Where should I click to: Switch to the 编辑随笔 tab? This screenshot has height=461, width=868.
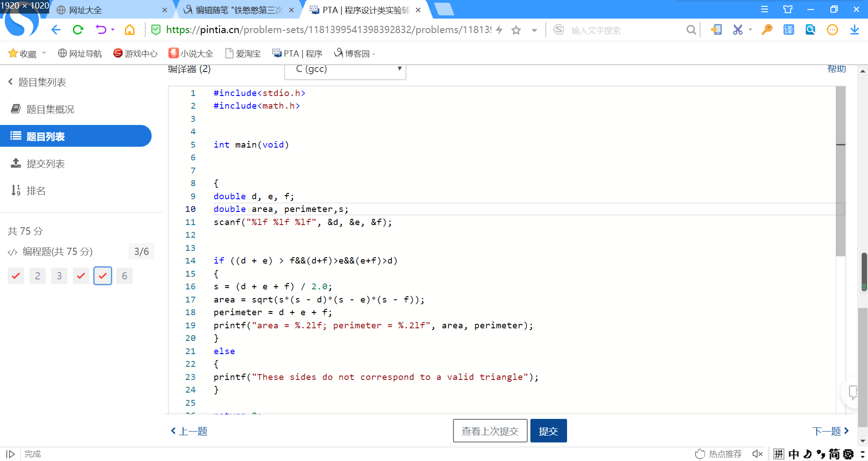[x=238, y=10]
